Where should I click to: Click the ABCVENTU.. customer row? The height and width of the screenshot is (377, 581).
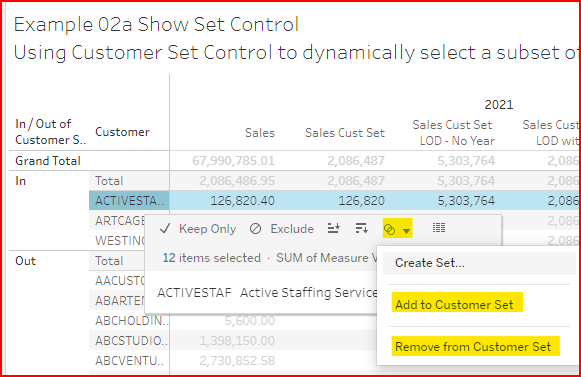point(129,360)
